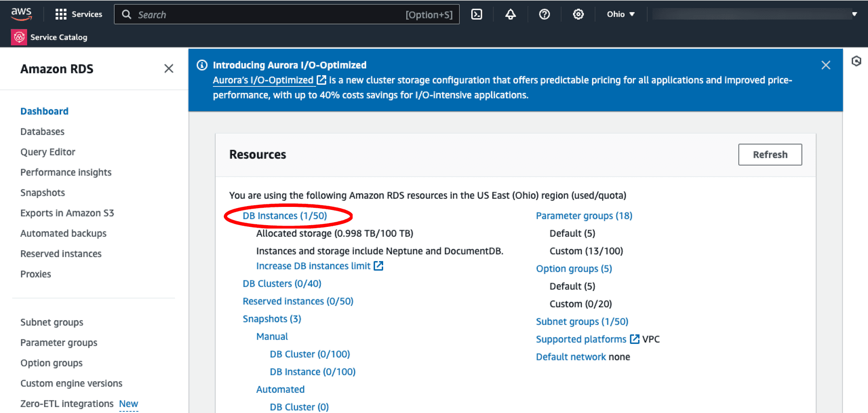Open Option groups in the sidebar
This screenshot has height=413, width=868.
click(52, 363)
